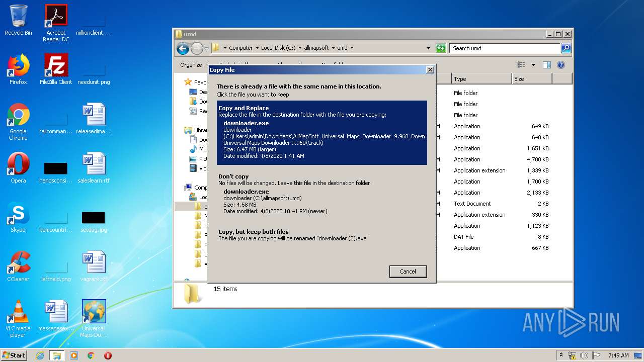
Task: Open Acrobat Reader DC desktop shortcut
Action: pos(56,23)
